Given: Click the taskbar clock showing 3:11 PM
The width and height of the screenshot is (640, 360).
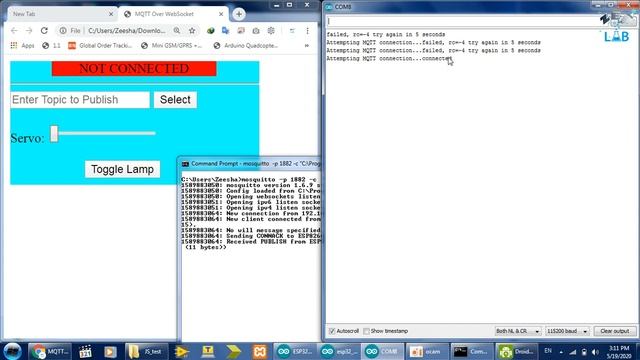Looking at the screenshot, I should tap(619, 352).
